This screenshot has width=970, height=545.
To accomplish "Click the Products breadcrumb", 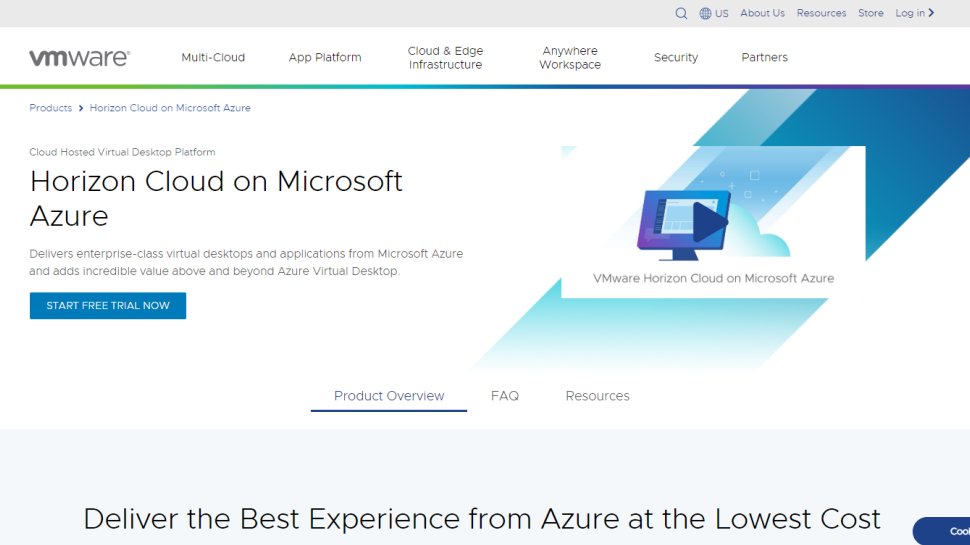I will coord(51,108).
